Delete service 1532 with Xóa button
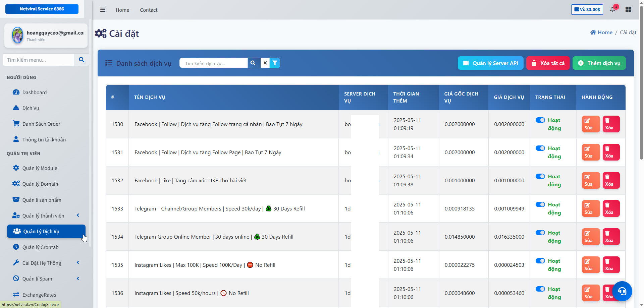 tap(611, 180)
